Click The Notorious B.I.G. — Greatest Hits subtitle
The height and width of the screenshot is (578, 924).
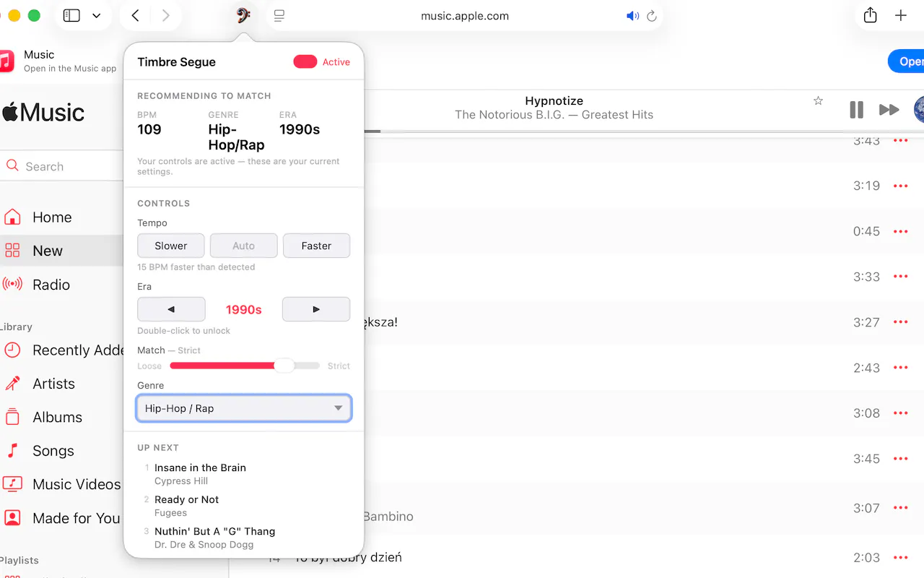554,115
